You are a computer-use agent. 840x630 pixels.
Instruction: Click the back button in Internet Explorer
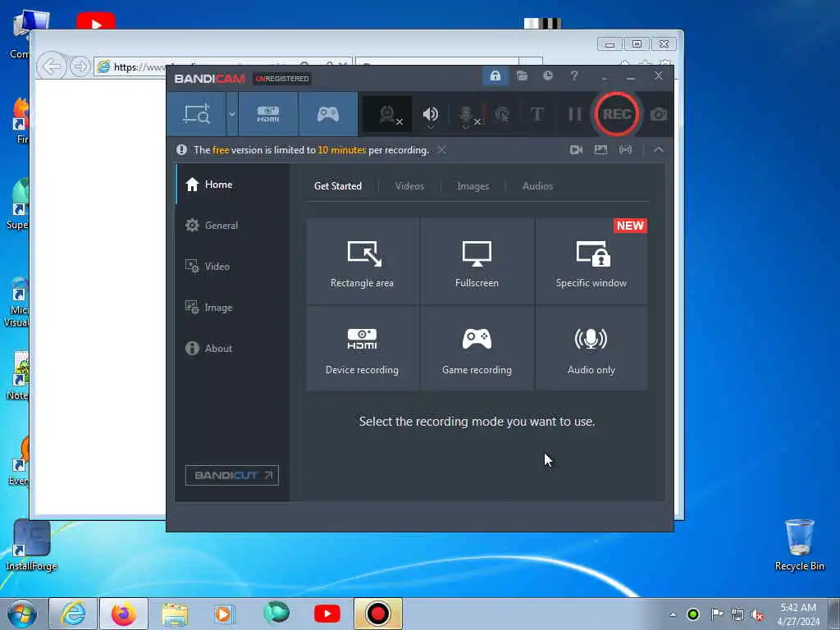click(x=51, y=67)
